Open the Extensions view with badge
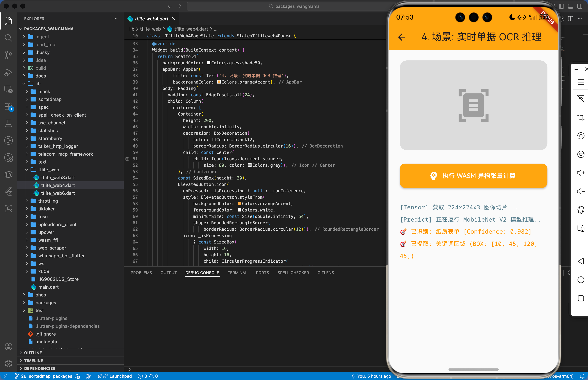 (8, 107)
